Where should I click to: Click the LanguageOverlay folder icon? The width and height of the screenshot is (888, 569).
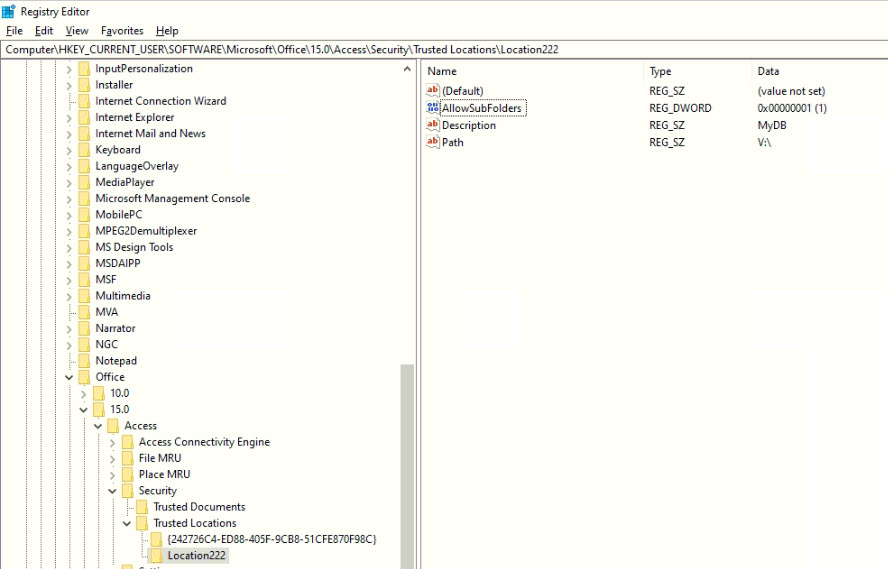pos(84,166)
